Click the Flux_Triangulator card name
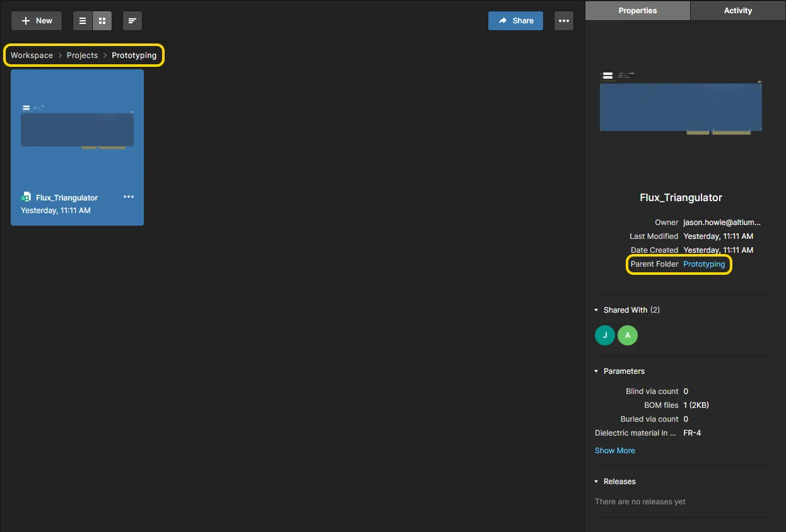The width and height of the screenshot is (786, 532). point(67,198)
